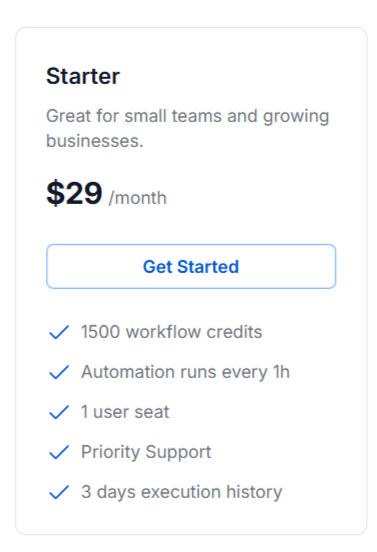Click the word 'businesses.' in the description

click(x=95, y=141)
